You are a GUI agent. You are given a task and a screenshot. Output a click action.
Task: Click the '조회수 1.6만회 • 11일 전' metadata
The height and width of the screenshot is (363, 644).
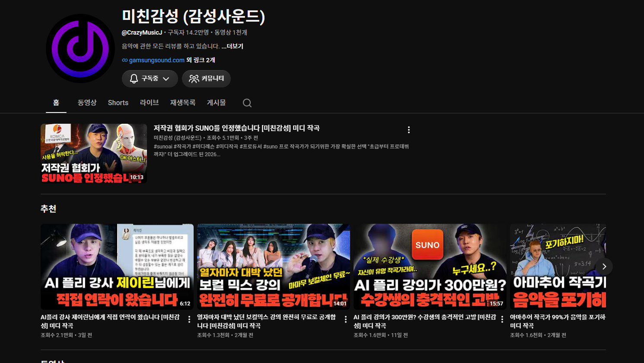(380, 335)
